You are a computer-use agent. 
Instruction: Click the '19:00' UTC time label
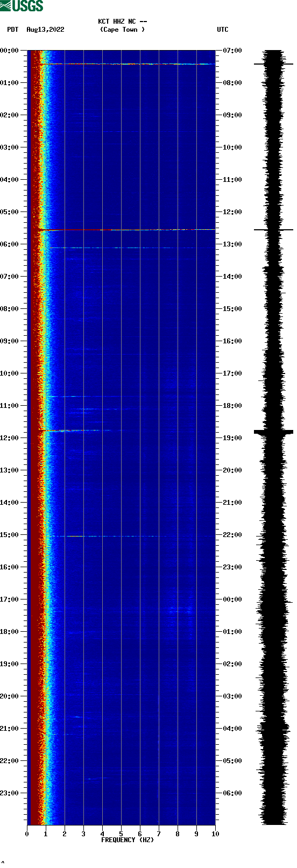click(x=232, y=438)
